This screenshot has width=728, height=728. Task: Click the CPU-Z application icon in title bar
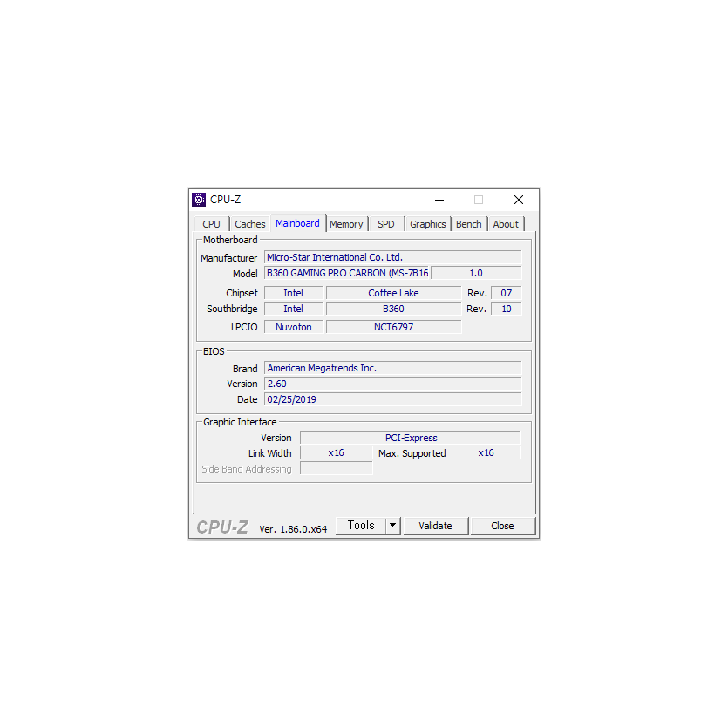tap(199, 200)
